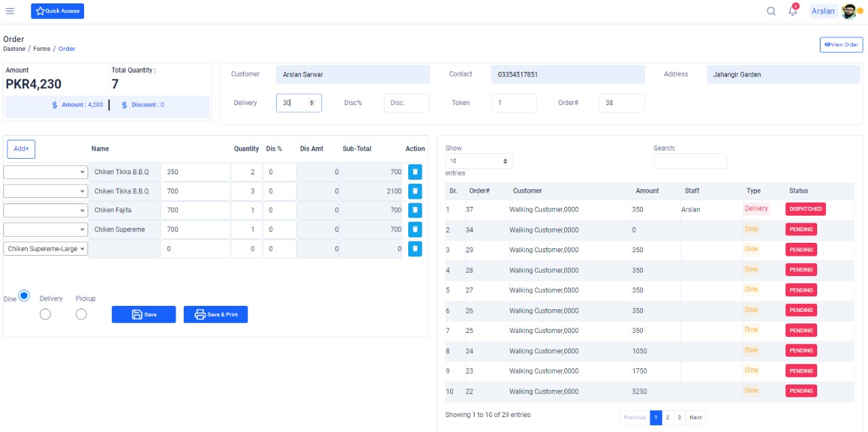Open the Chiken Supereme-Large item dropdown
The image size is (868, 432).
click(x=45, y=249)
